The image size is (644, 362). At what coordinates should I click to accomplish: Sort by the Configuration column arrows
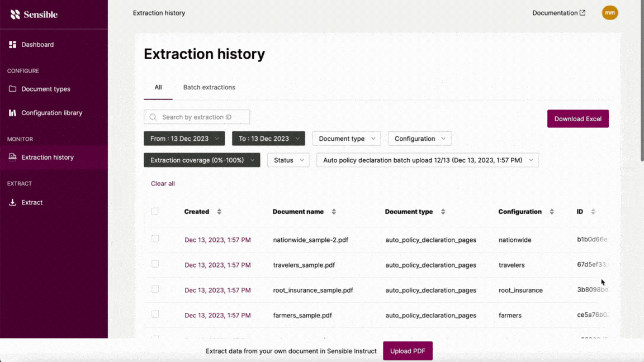pyautogui.click(x=552, y=212)
